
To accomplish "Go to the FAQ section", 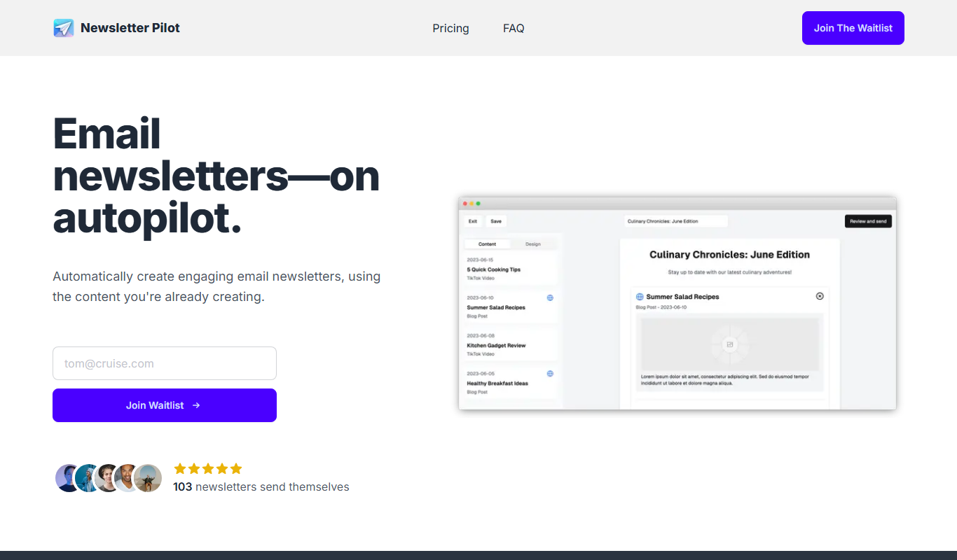I will point(514,28).
